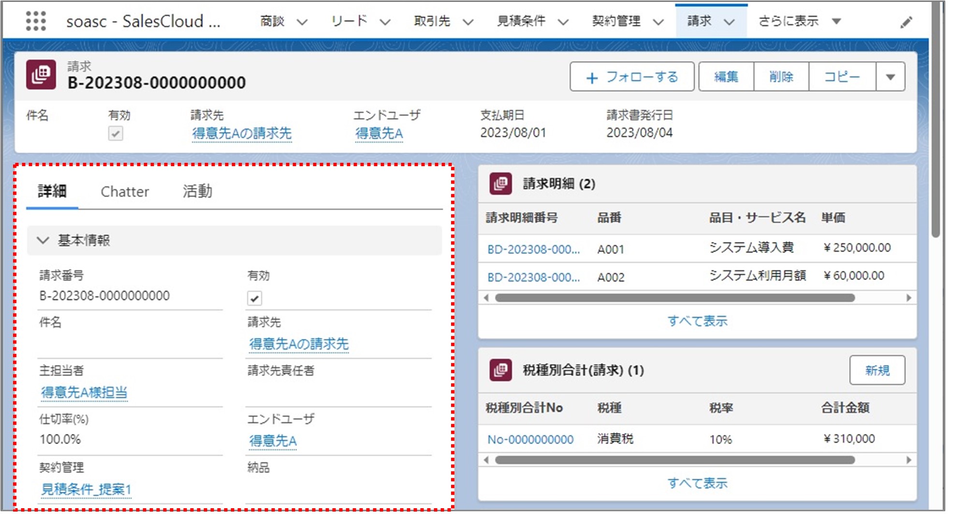980x514 pixels.
Task: Click the 請求明細 horizontal scrollbar thumb
Action: click(675, 298)
